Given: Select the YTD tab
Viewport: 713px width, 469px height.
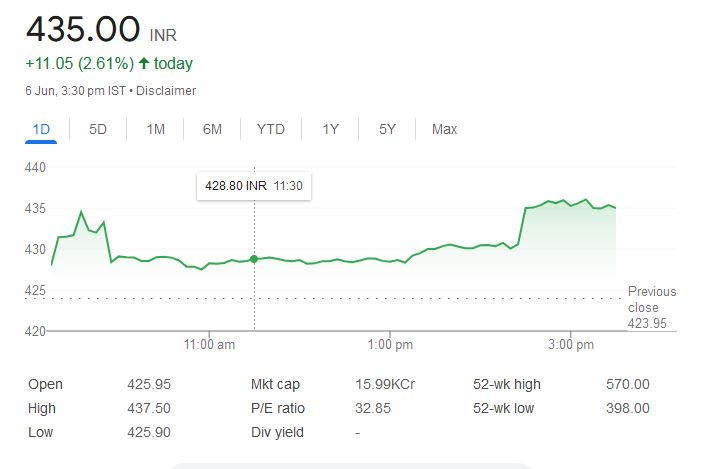Looking at the screenshot, I should (x=270, y=129).
